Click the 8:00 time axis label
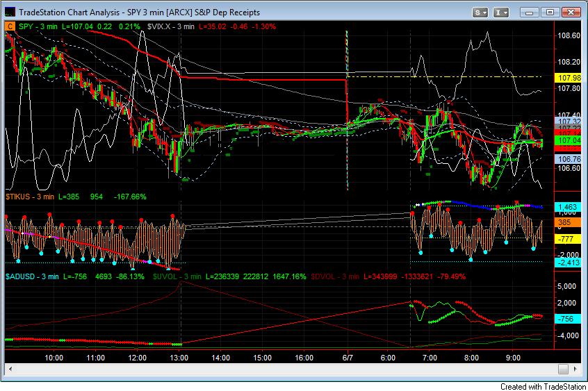Screen dimensions: 588x391 pyautogui.click(x=471, y=358)
